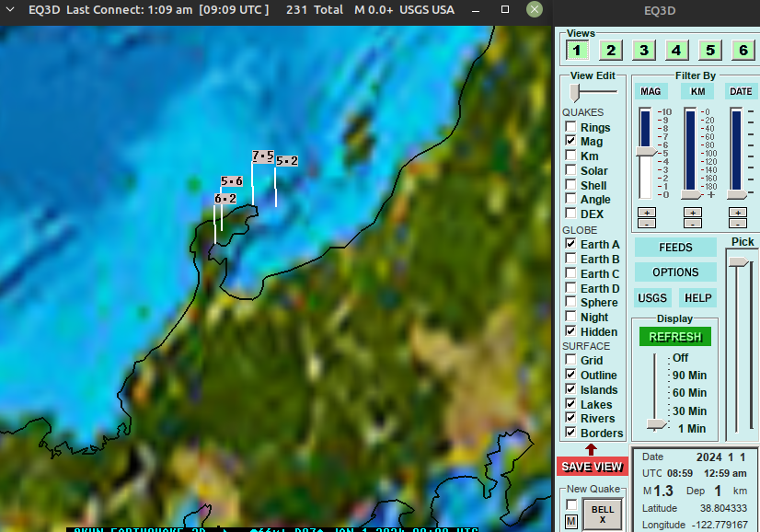Set refresh interval to 90 Min
Image resolution: width=760 pixels, height=532 pixels.
pos(689,376)
